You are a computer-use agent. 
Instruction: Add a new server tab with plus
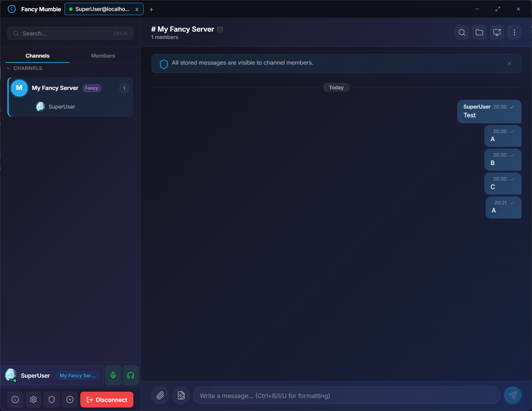[151, 9]
